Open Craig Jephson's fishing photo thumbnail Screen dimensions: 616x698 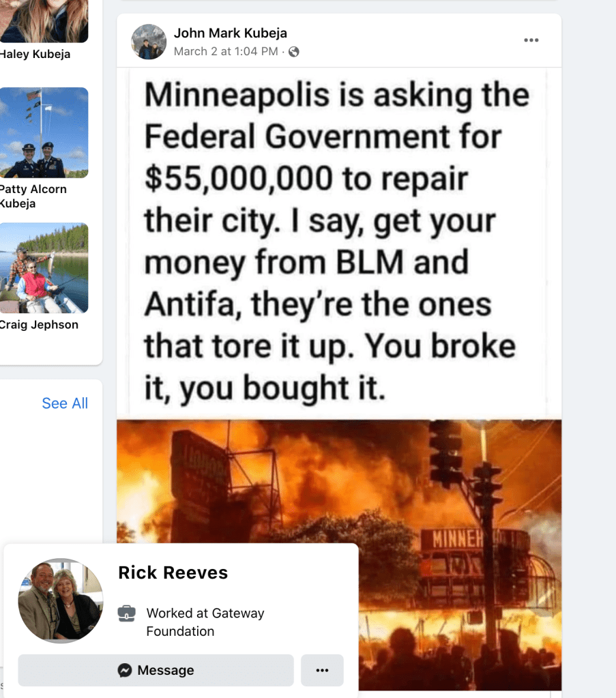(x=44, y=268)
